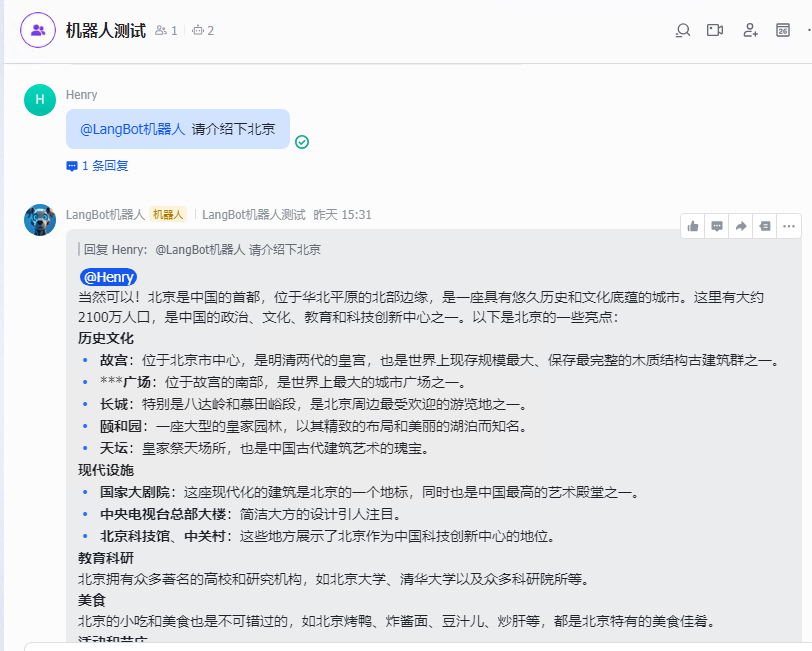Reply to the bot message
812x651 pixels.
[x=717, y=226]
